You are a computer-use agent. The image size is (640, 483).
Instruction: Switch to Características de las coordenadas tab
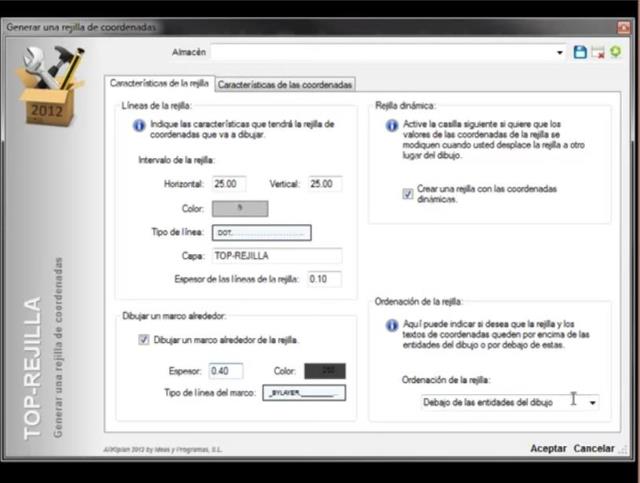(x=285, y=85)
